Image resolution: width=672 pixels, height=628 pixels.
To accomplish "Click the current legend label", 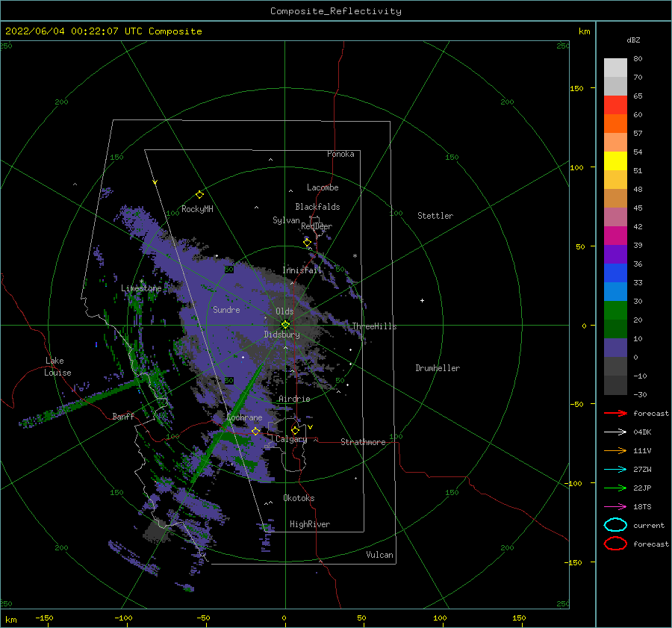I will [649, 525].
